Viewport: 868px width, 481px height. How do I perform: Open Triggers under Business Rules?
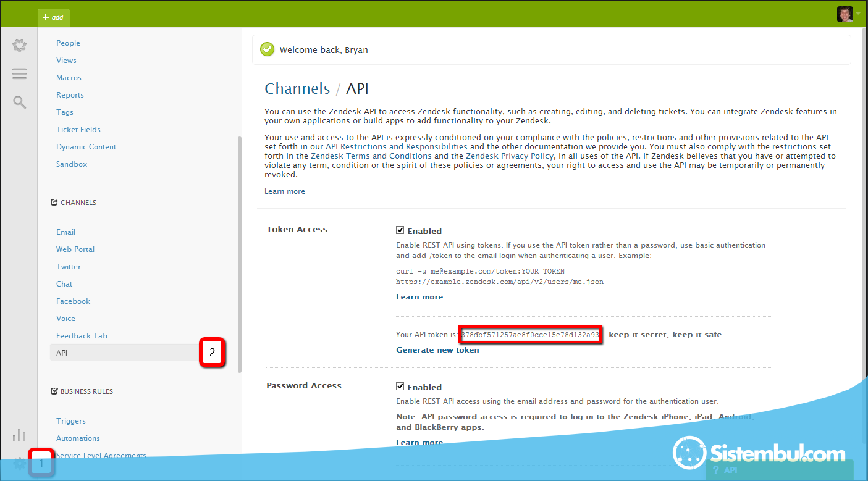coord(71,421)
